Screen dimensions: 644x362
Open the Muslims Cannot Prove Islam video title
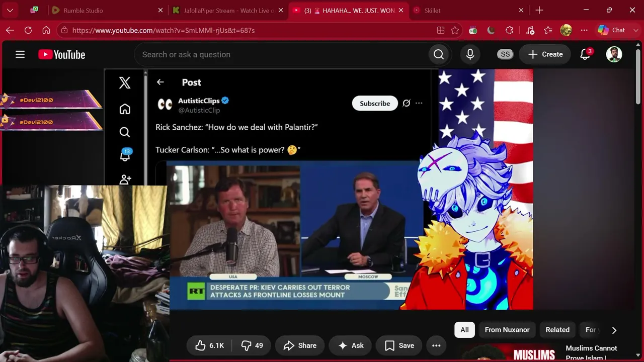[x=591, y=352]
